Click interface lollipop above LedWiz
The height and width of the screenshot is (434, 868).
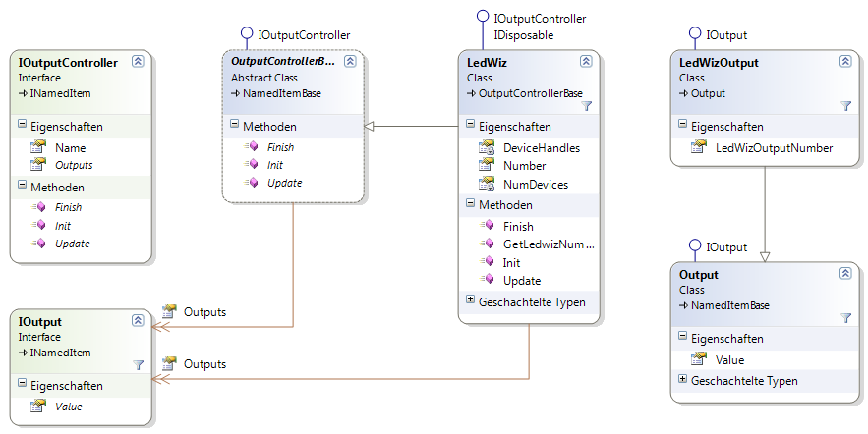(x=483, y=17)
